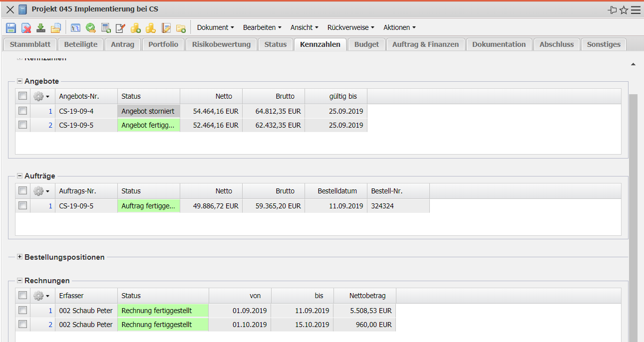Click row number 2 link in Angebote
Screen dimensions: 644x342
click(x=50, y=125)
